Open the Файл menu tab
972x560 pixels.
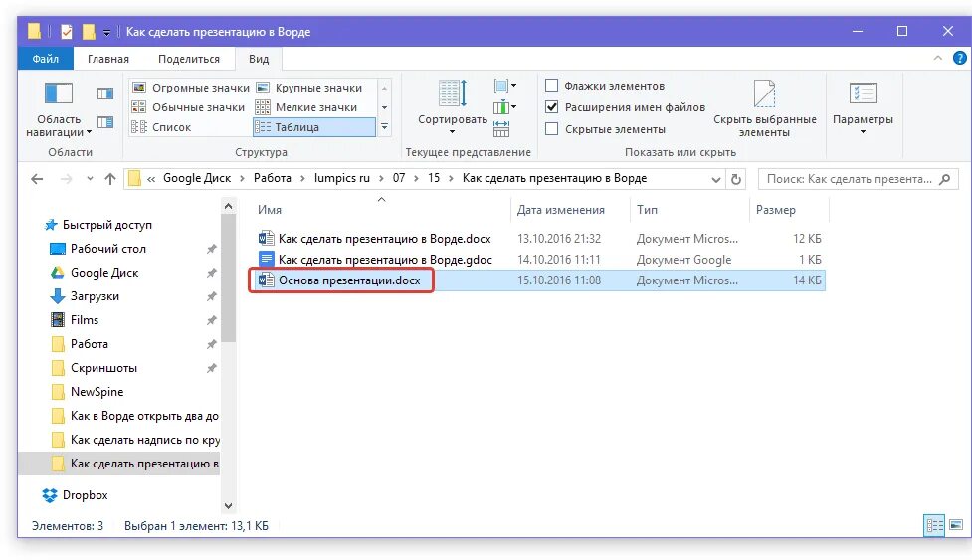click(x=45, y=59)
